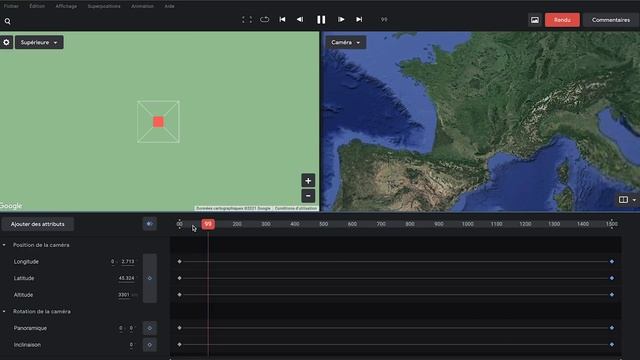Select the Longitude start keyframe
The height and width of the screenshot is (360, 640).
180,262
